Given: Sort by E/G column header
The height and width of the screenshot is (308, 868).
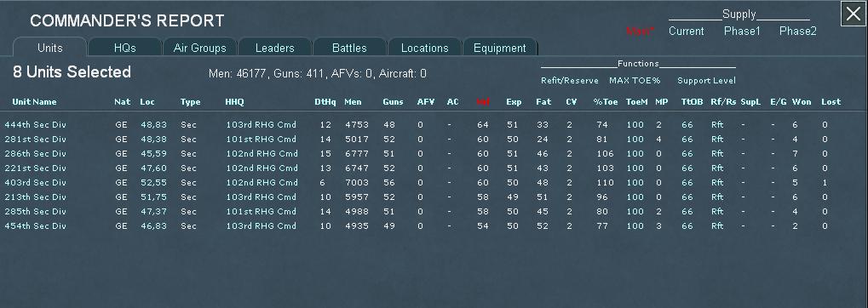Looking at the screenshot, I should coord(778,102).
